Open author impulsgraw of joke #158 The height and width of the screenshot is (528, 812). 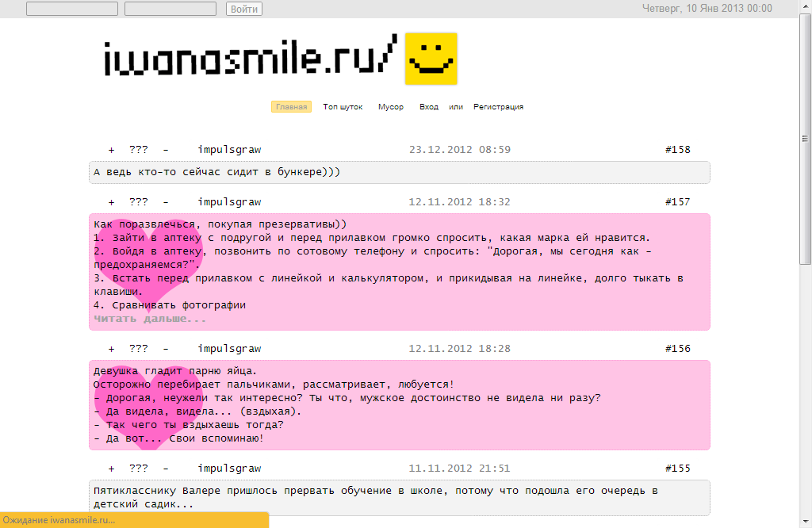pyautogui.click(x=229, y=150)
